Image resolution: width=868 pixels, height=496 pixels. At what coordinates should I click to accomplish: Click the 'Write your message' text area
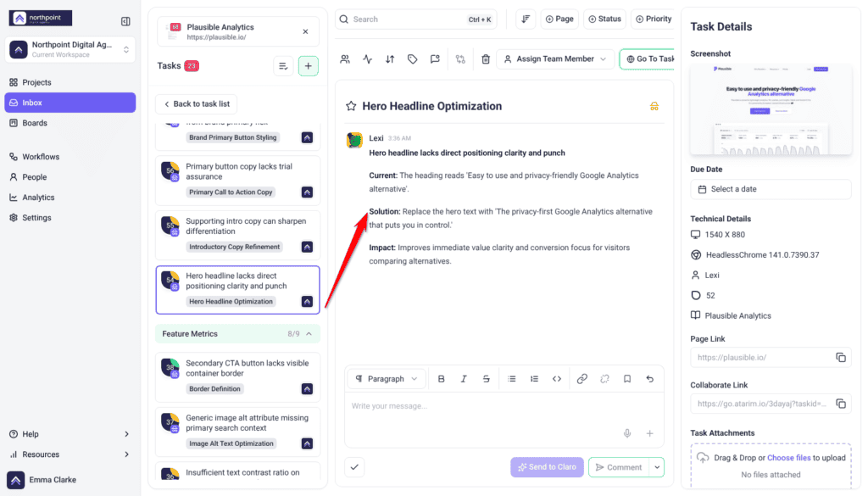pyautogui.click(x=504, y=420)
